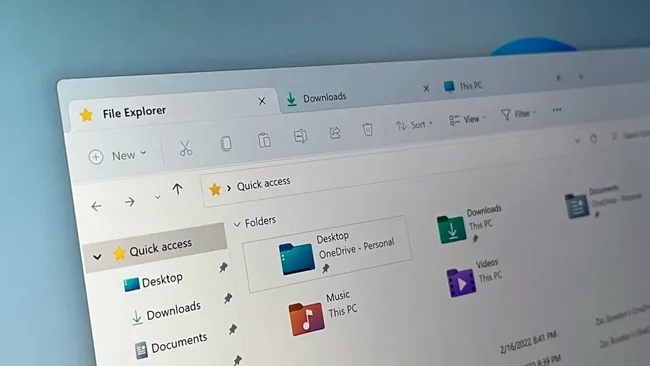The width and height of the screenshot is (650, 366).
Task: Click breadcrumb chevron before Quick access
Action: [229, 188]
